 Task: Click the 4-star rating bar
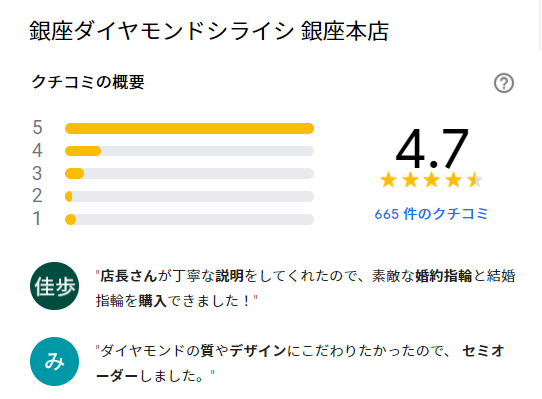189,151
